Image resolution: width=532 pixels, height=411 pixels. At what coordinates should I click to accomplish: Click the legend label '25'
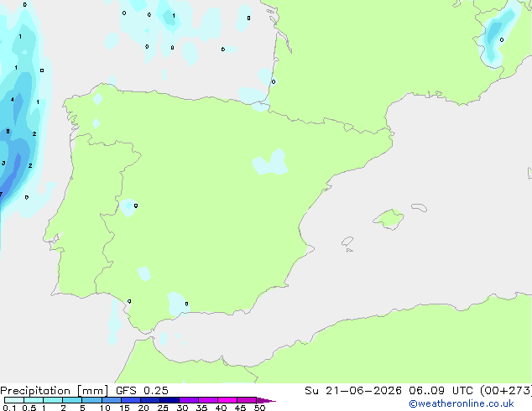[x=163, y=408]
